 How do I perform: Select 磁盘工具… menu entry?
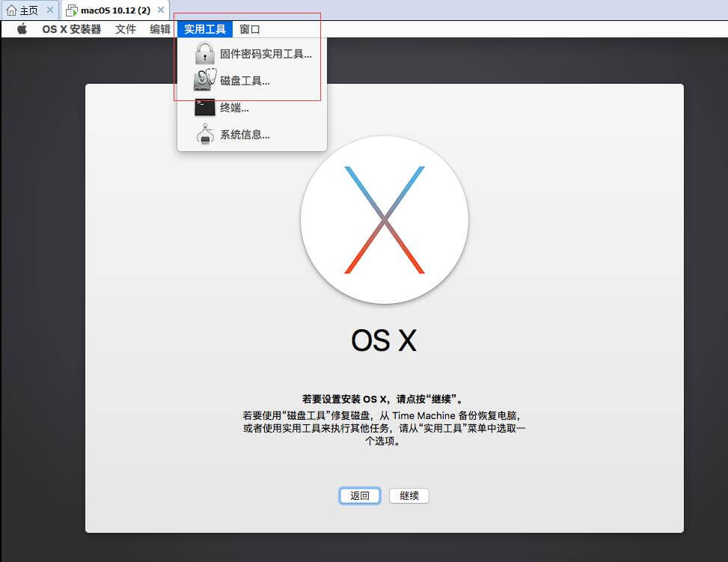252,80
